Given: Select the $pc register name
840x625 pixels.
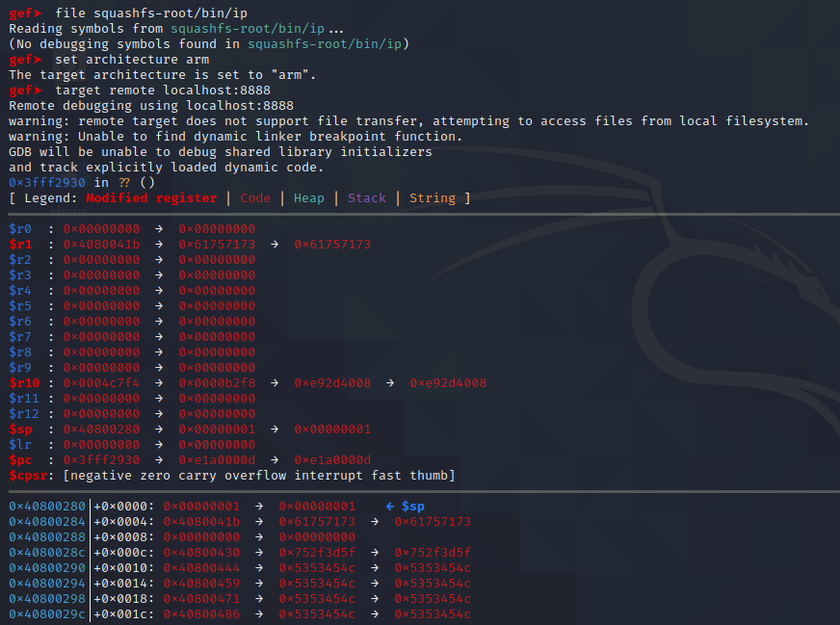Looking at the screenshot, I should tap(19, 459).
